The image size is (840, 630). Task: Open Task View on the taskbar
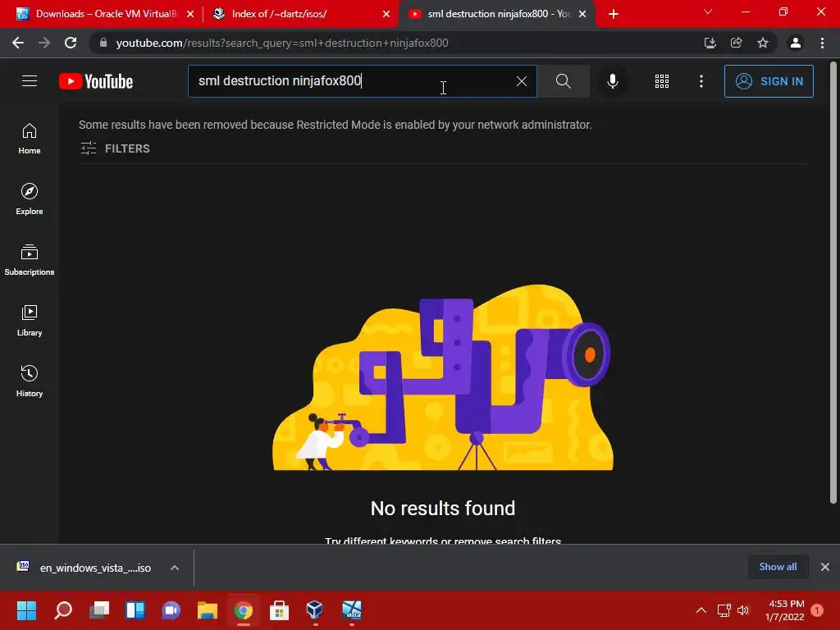[x=99, y=610]
